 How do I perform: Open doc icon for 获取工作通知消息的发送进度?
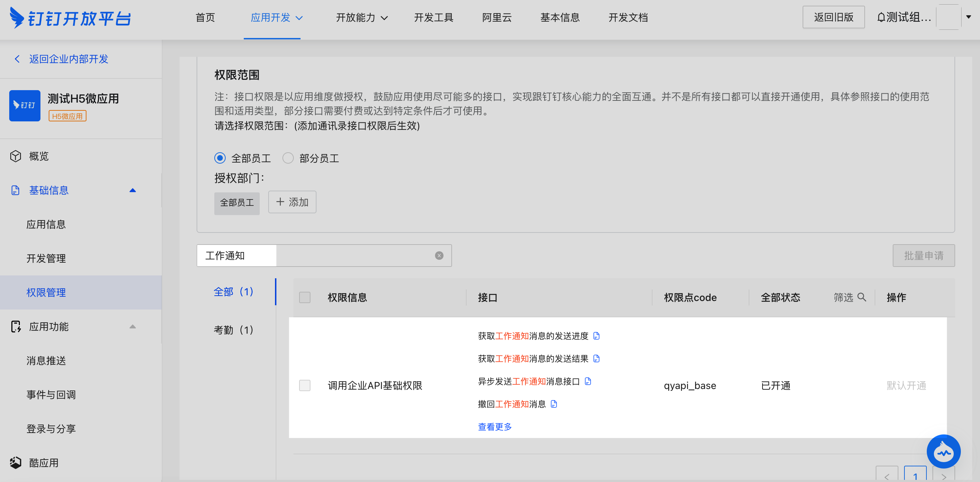point(596,336)
